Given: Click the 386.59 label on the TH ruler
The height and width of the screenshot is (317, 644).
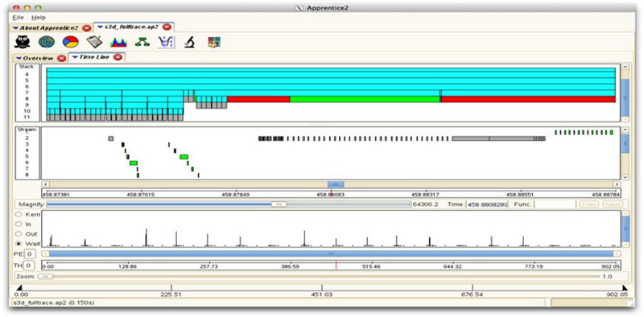Looking at the screenshot, I should [291, 266].
